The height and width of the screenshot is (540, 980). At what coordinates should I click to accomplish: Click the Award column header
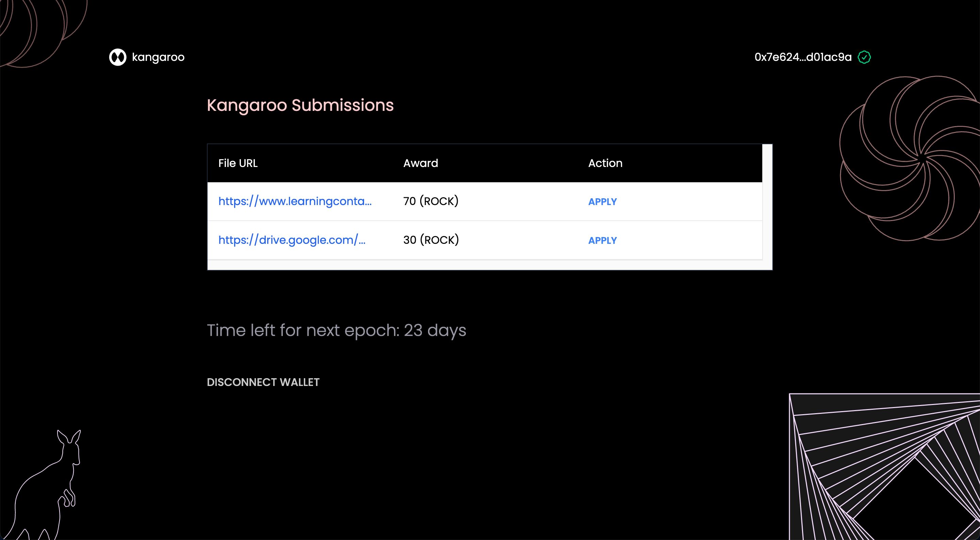point(421,163)
